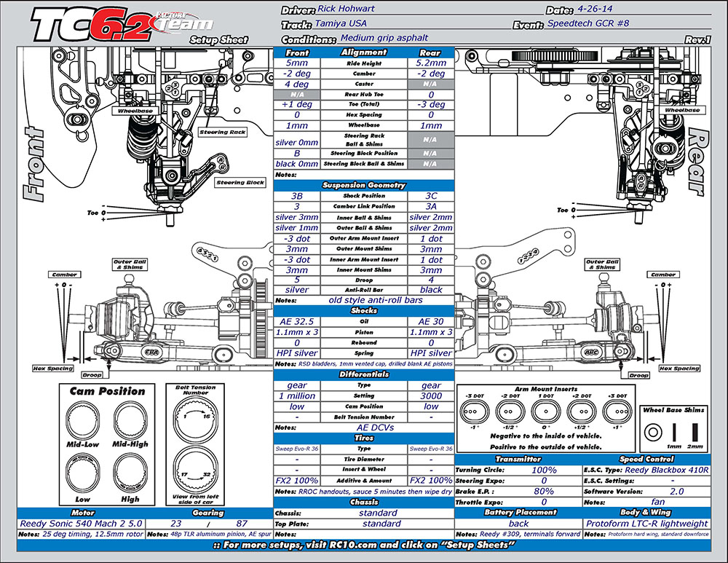
Task: Click rear Anti-Roll Bar value black
Action: point(431,290)
